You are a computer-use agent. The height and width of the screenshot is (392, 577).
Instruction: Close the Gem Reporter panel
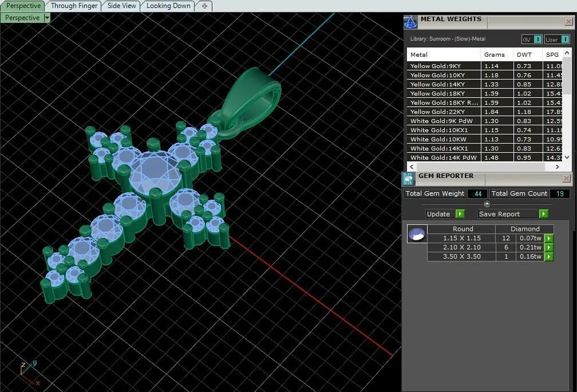(566, 179)
